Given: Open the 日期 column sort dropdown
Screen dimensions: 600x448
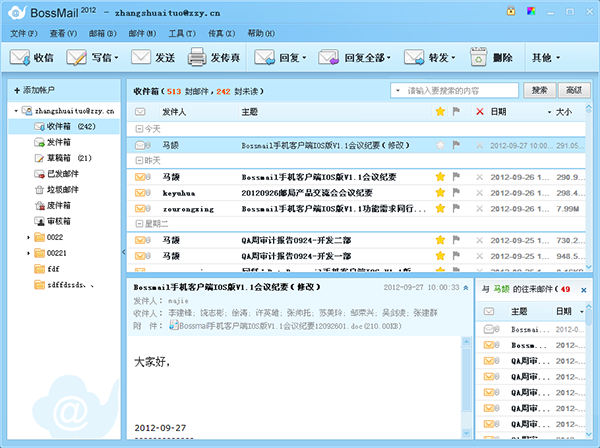Looking at the screenshot, I should click(x=549, y=112).
